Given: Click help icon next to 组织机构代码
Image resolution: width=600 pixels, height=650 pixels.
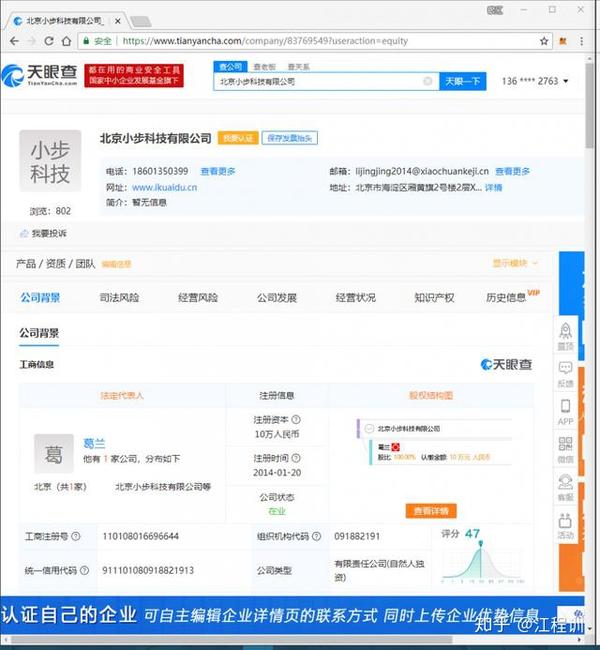Looking at the screenshot, I should pyautogui.click(x=316, y=536).
